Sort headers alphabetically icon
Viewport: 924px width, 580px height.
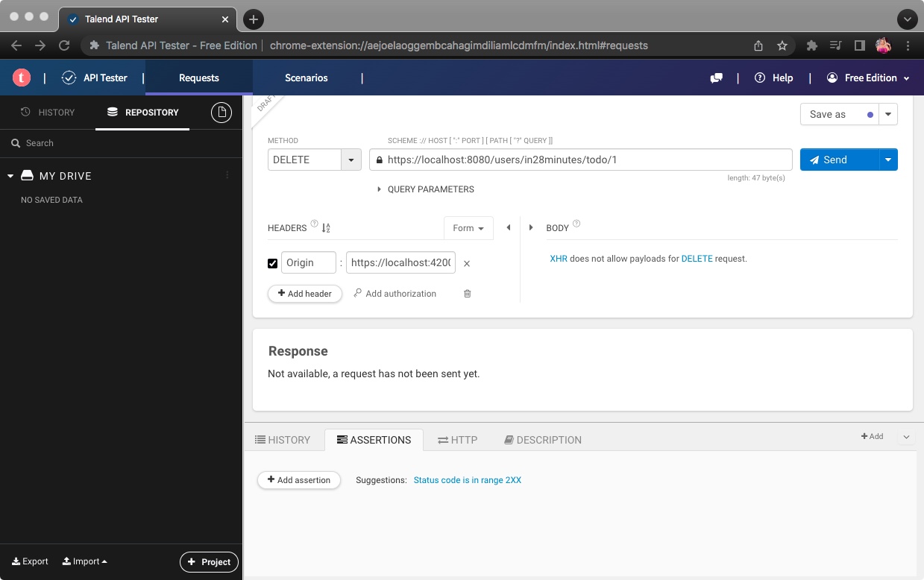(x=326, y=227)
